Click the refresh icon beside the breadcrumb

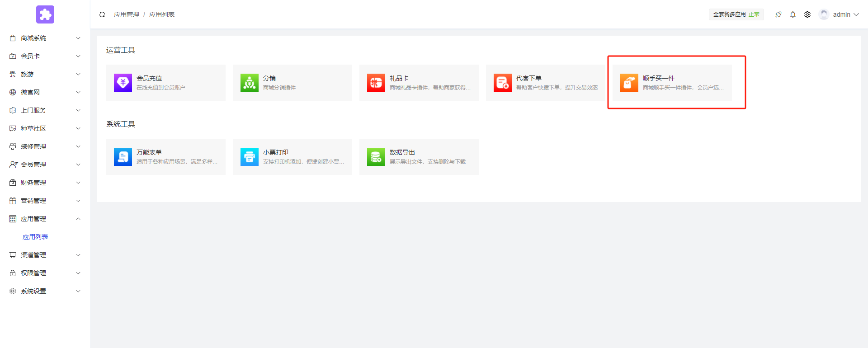point(102,14)
